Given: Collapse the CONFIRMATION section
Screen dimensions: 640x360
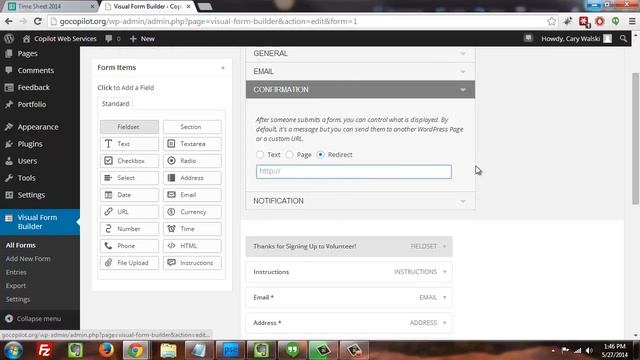Looking at the screenshot, I should [360, 89].
